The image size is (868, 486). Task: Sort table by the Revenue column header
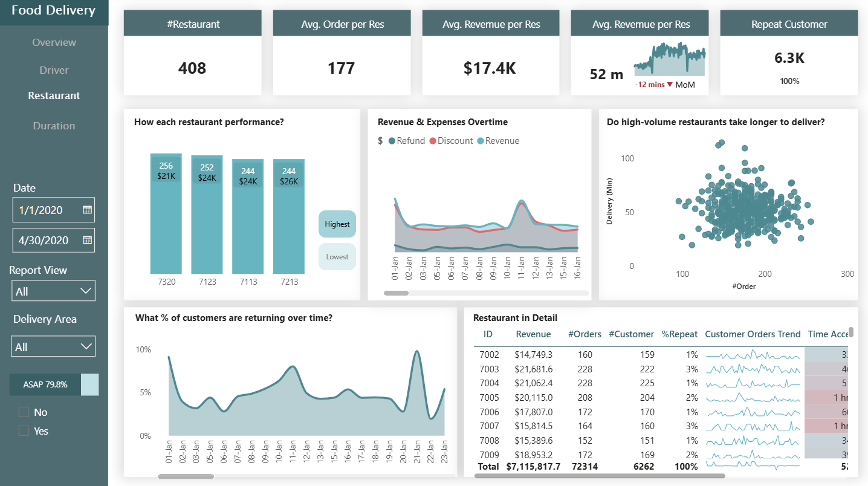tap(533, 334)
